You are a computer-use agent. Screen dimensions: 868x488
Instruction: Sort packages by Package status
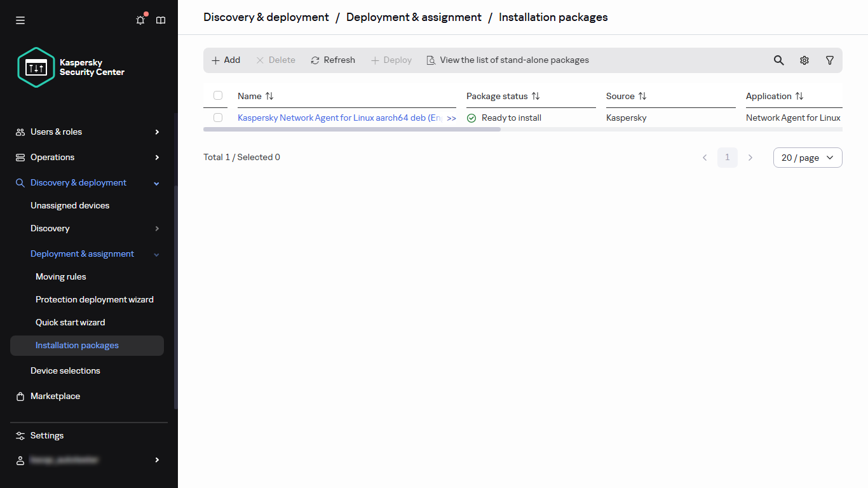point(502,96)
